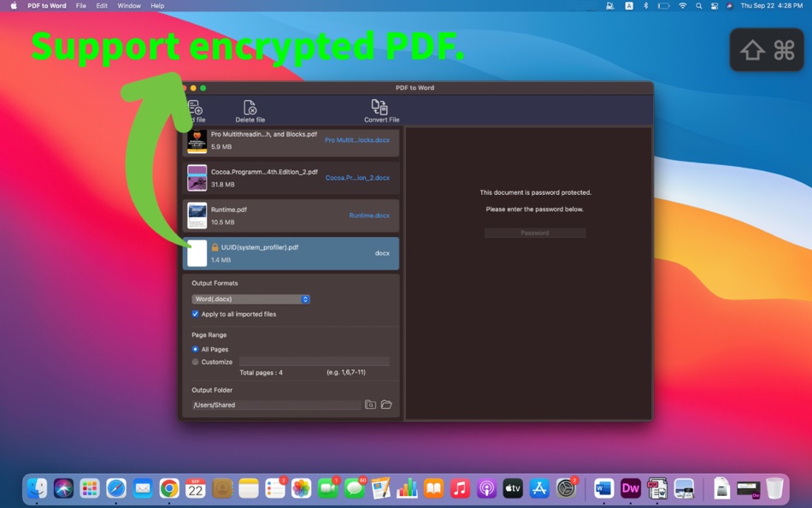Open the Trash in the Dock
812x508 pixels.
pyautogui.click(x=775, y=488)
